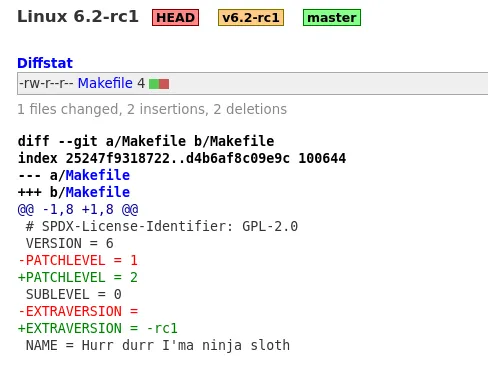This screenshot has height=370, width=488.
Task: Click the 'diff --git a/Makefile b/Makefile' line
Action: tap(146, 141)
